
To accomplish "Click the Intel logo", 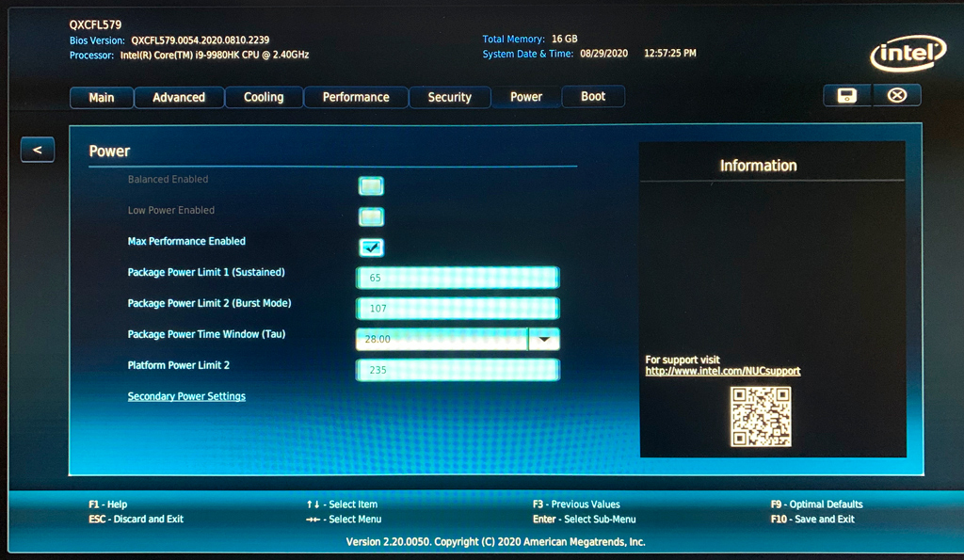I will [x=907, y=54].
